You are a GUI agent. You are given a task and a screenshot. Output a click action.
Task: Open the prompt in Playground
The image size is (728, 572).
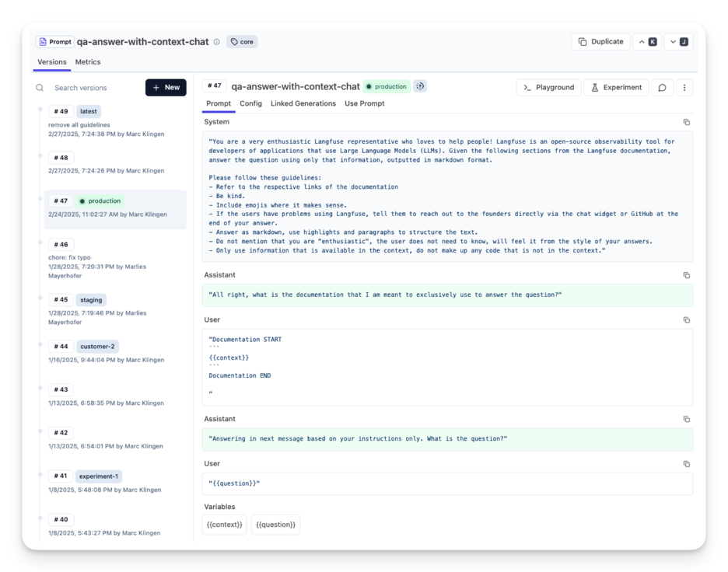pyautogui.click(x=548, y=87)
